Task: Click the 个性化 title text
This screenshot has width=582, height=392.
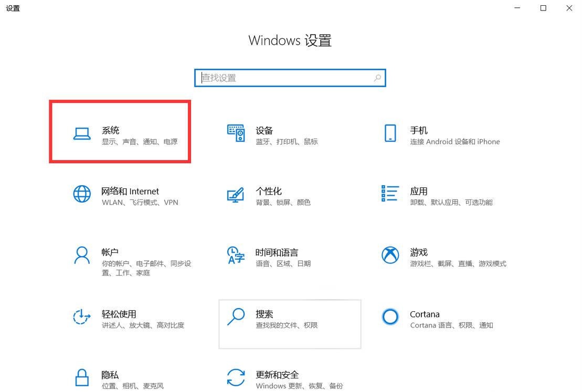Action: point(269,191)
